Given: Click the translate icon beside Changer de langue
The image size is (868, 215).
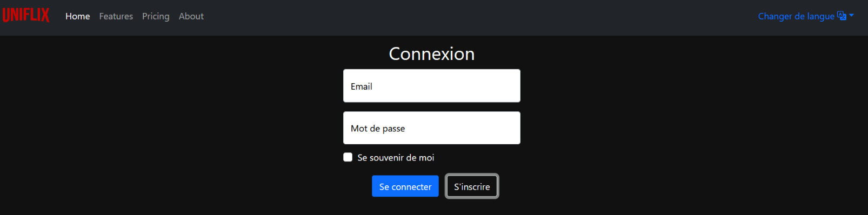Looking at the screenshot, I should click(842, 16).
